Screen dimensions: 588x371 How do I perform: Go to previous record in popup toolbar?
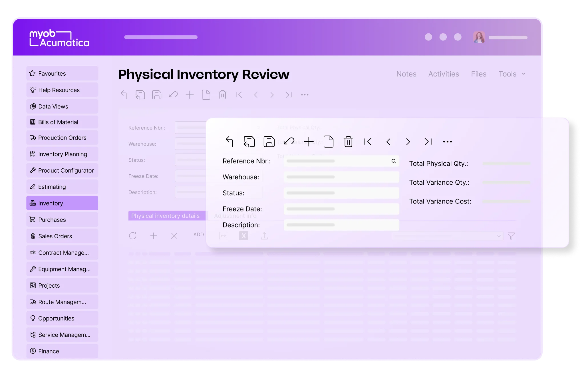pyautogui.click(x=388, y=142)
